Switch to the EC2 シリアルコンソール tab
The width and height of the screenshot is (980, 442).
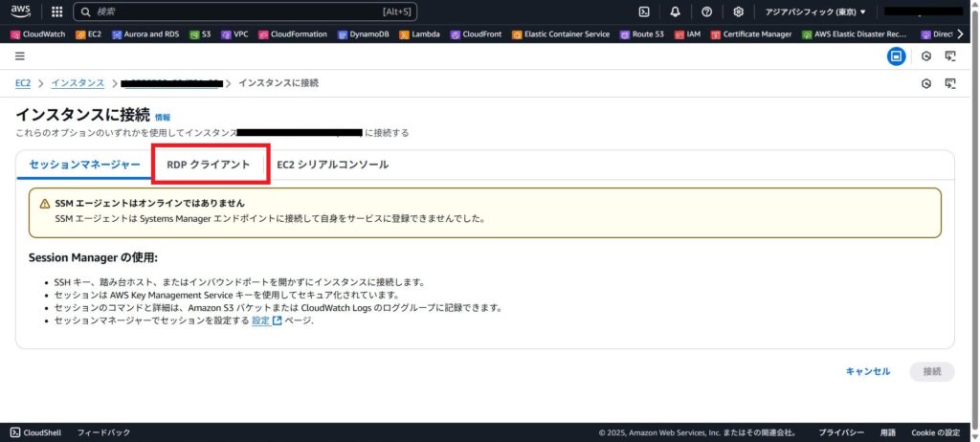(332, 165)
